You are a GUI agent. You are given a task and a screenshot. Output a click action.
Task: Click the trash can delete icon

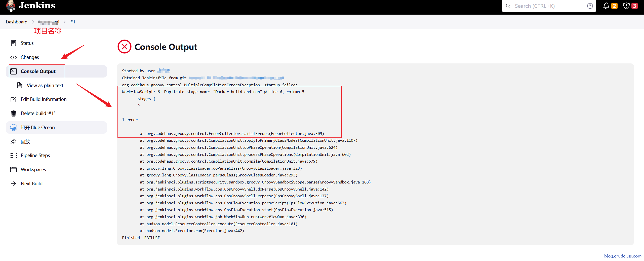click(14, 114)
